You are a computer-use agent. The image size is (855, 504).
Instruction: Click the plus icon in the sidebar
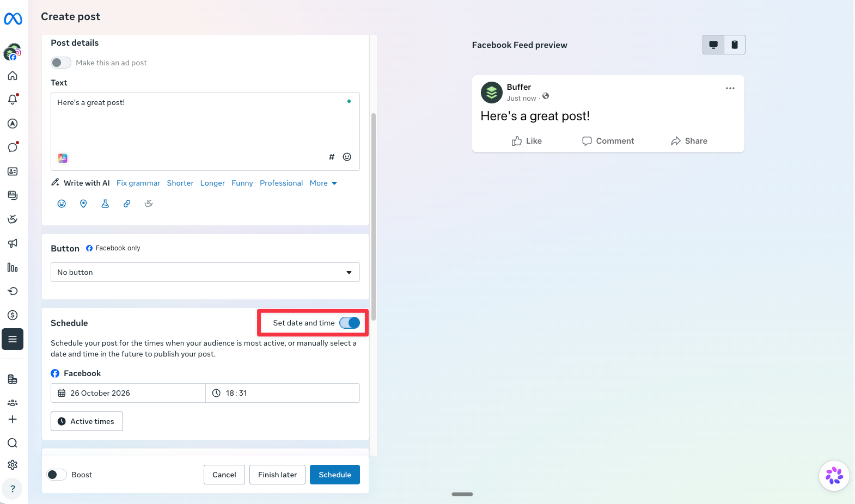tap(13, 419)
